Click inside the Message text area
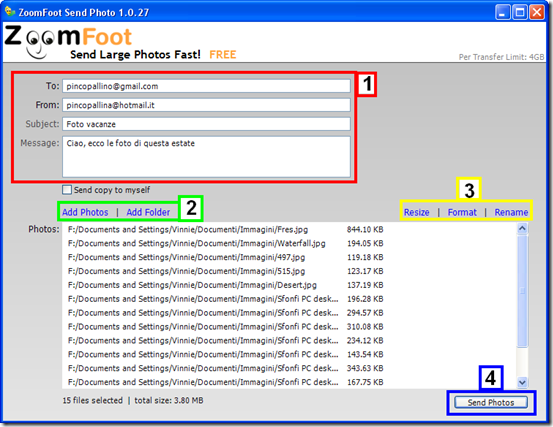Screen dimensions: 553x427 tap(206, 157)
